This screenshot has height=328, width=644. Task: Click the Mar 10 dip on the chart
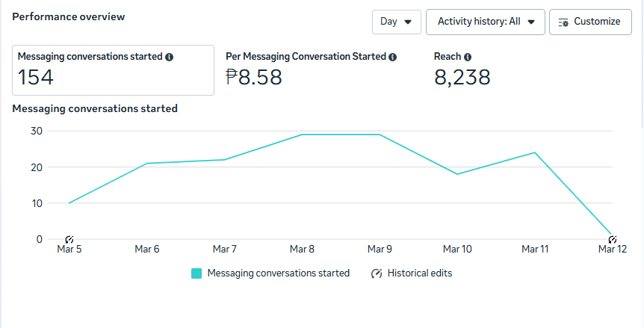pyautogui.click(x=457, y=174)
